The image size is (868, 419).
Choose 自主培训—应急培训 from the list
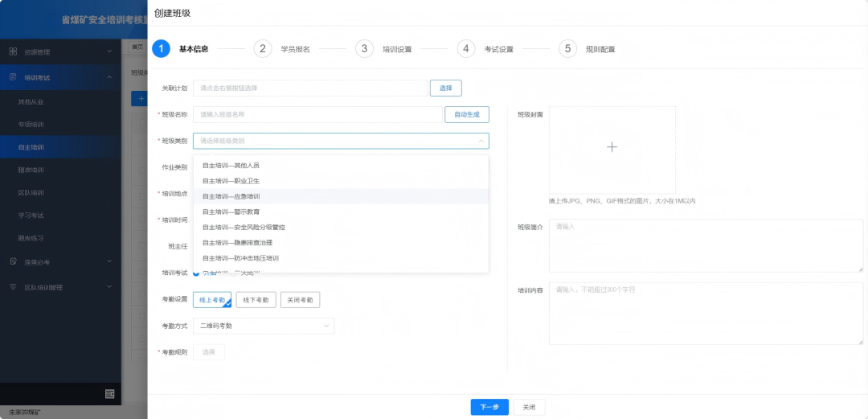coord(231,196)
